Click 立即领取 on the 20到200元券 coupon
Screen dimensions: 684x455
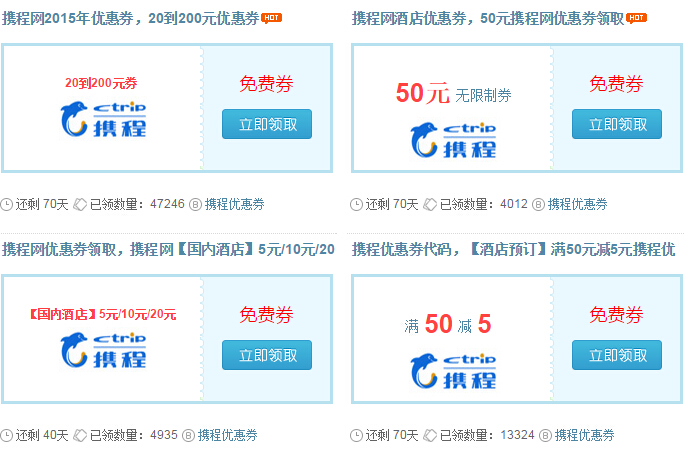pos(267,124)
